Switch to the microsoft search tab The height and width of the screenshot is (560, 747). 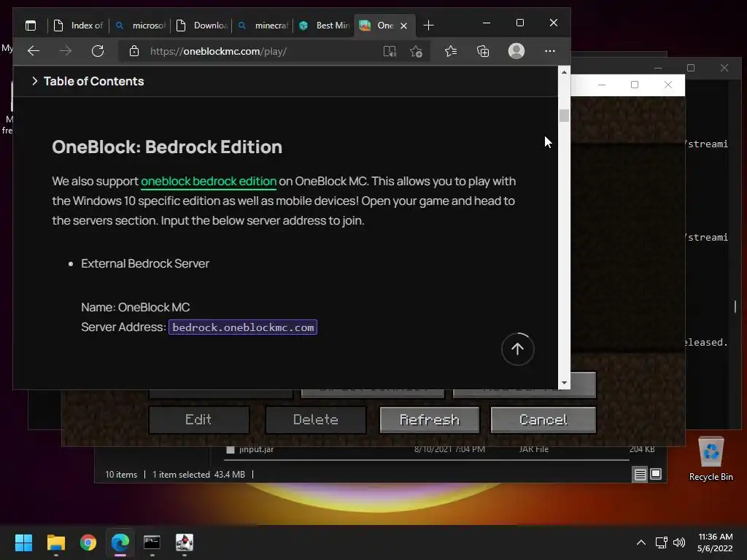tap(140, 26)
